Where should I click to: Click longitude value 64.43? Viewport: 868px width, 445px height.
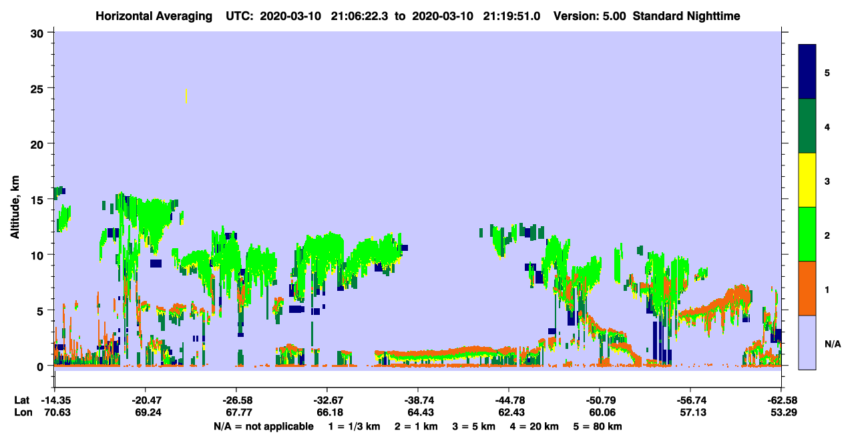421,413
